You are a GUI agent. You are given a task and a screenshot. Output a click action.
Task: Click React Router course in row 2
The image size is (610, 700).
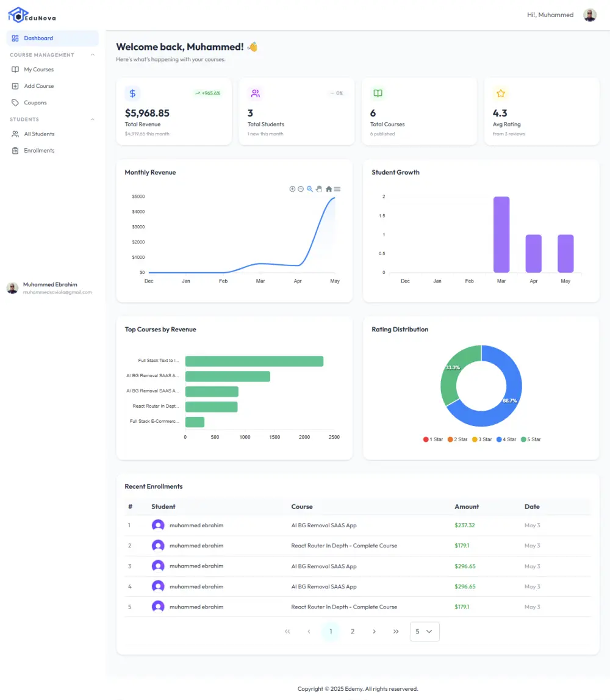click(x=344, y=546)
